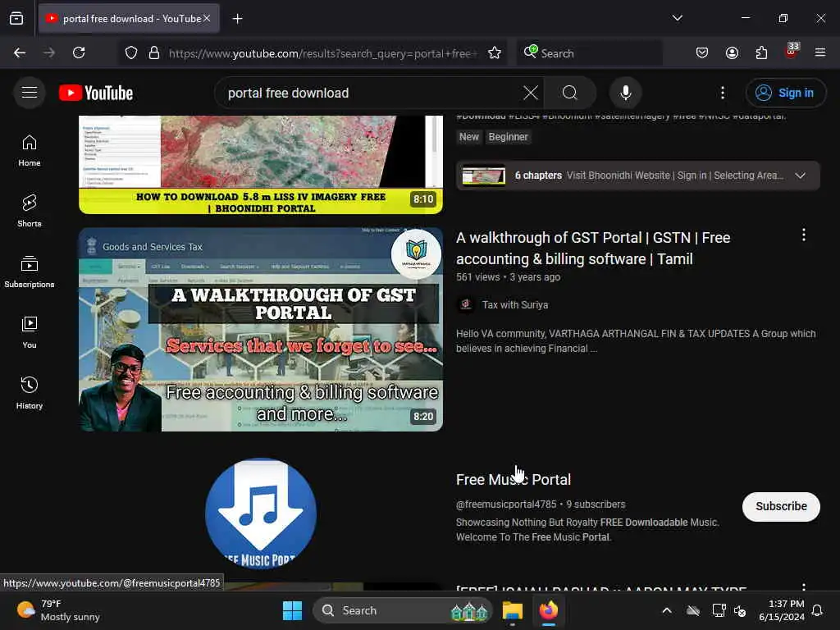Open a new browser tab

[x=237, y=19]
